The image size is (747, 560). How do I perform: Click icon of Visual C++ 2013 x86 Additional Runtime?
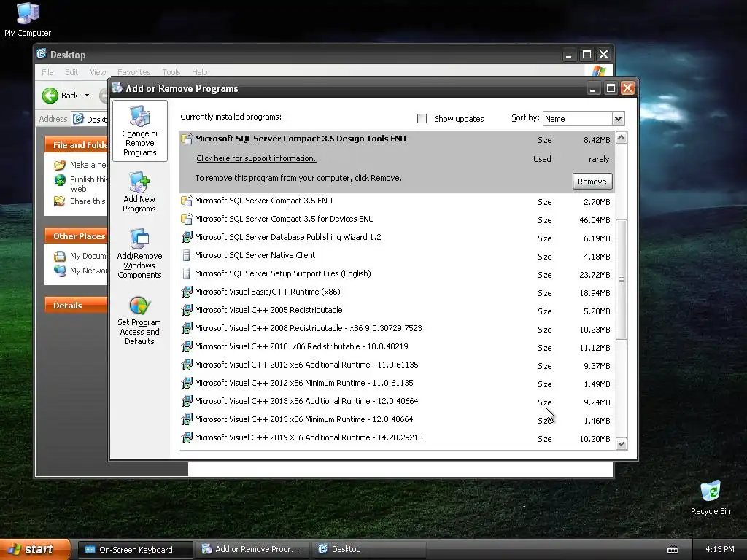point(187,402)
